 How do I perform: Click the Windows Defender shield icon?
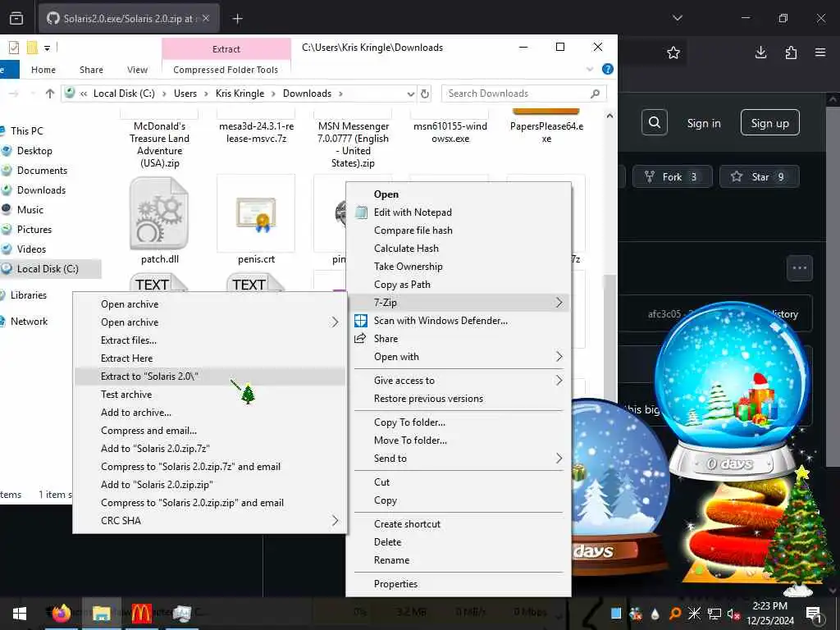[x=361, y=321]
